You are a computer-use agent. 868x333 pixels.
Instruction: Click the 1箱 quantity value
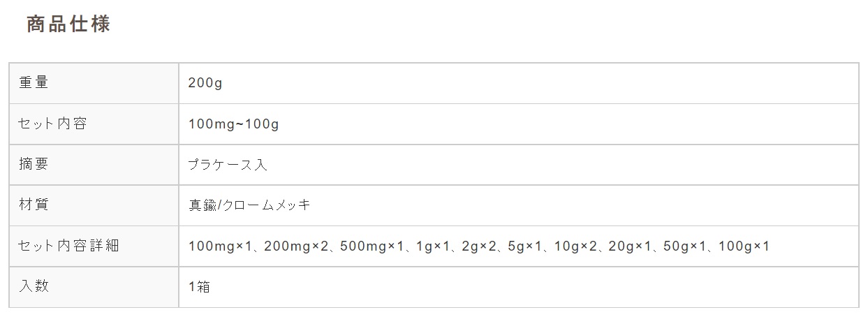pyautogui.click(x=200, y=287)
